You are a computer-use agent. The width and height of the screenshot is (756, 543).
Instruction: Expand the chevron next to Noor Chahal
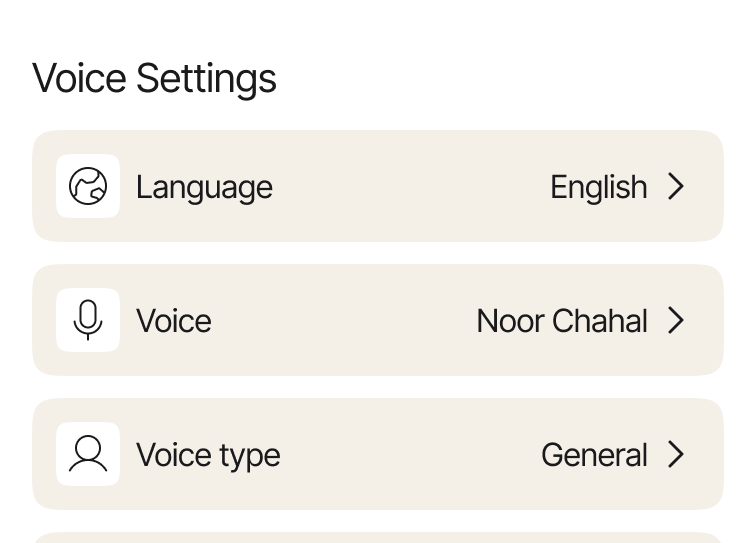click(677, 320)
